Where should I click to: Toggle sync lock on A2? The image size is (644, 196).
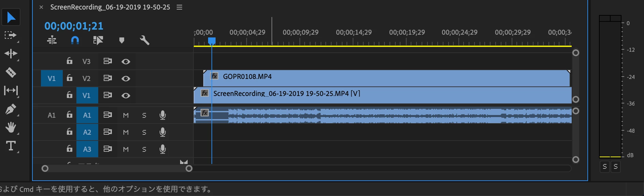(108, 132)
